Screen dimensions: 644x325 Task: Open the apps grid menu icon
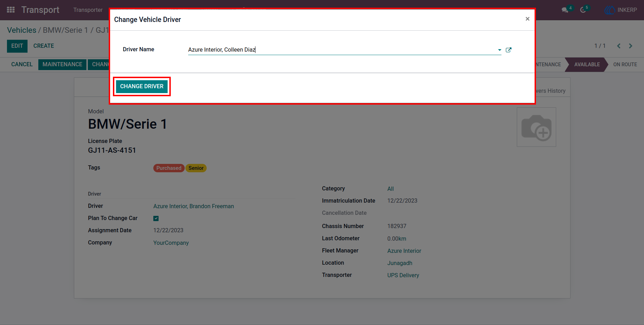click(x=11, y=10)
